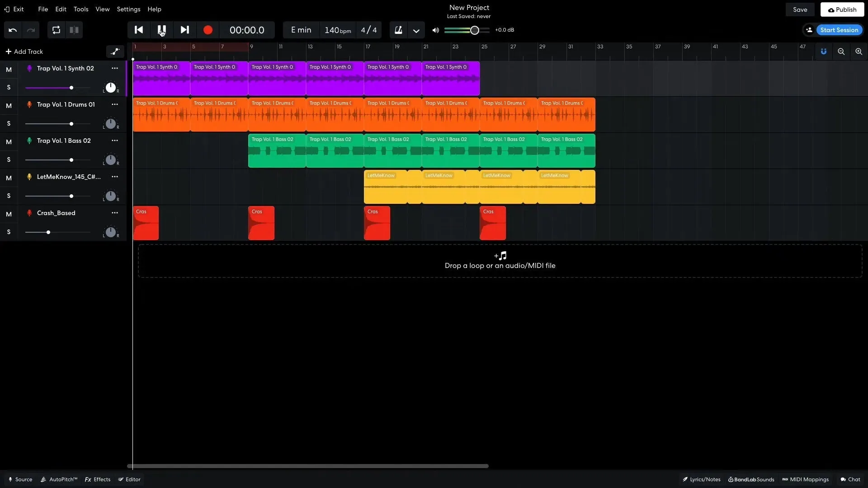Open options menu for Synth 02 track
The height and width of the screenshot is (488, 868).
click(x=115, y=68)
